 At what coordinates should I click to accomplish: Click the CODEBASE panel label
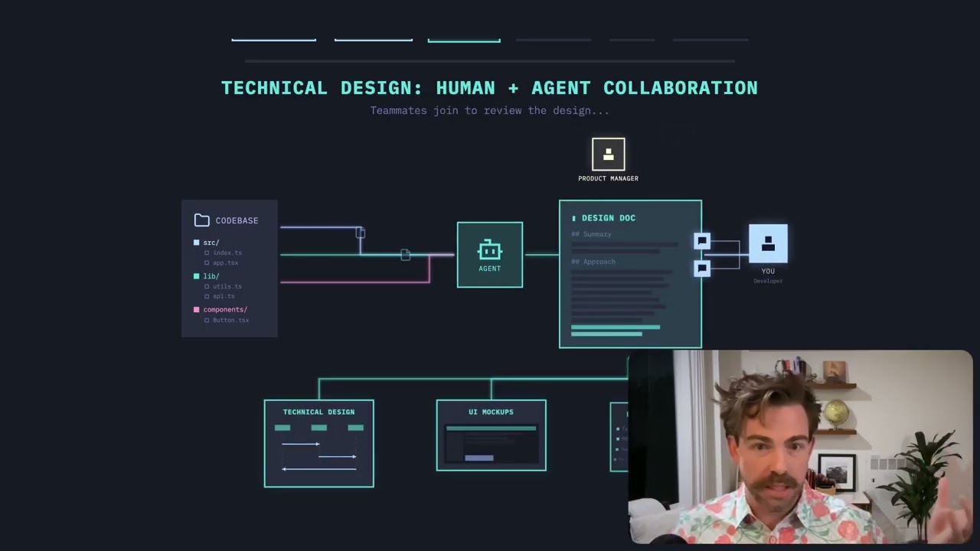tap(237, 220)
